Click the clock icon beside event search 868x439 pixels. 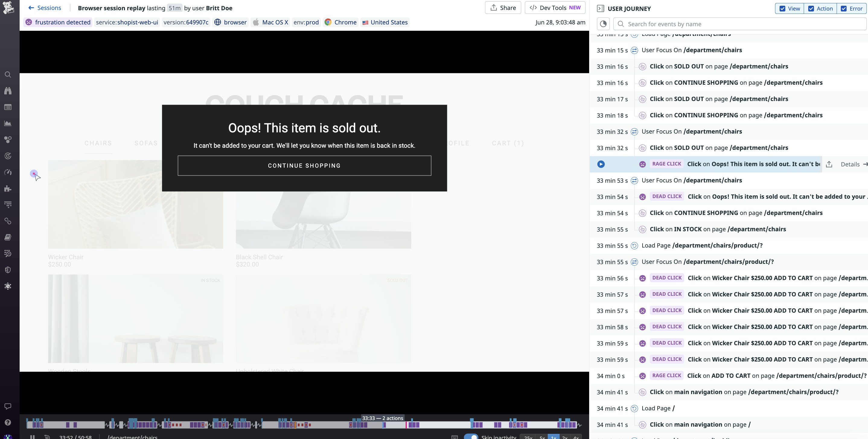(x=603, y=24)
